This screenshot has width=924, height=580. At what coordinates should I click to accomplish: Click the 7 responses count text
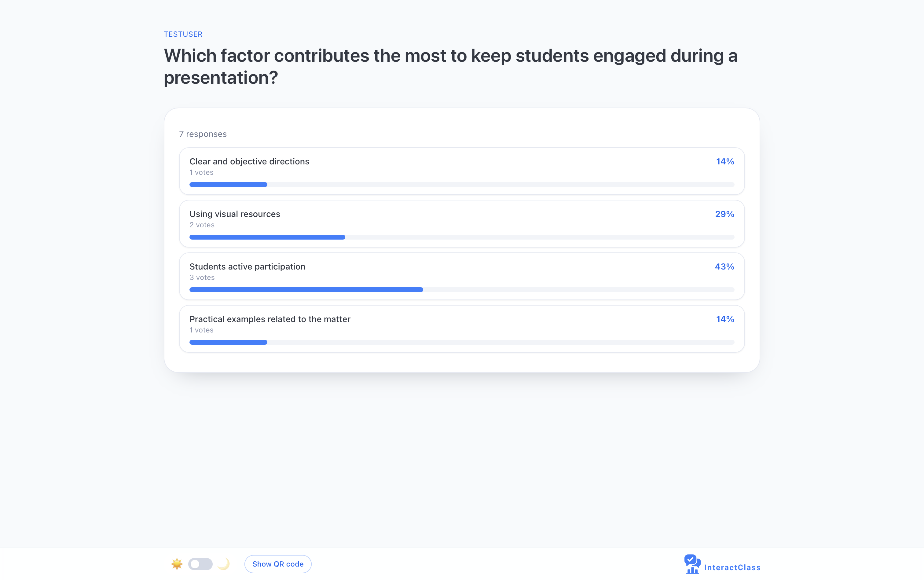[203, 134]
